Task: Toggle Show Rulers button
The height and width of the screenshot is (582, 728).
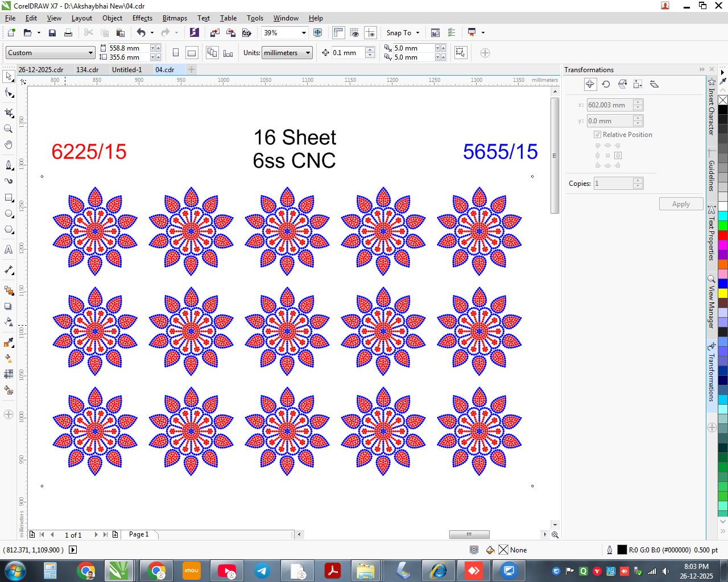Action: point(338,33)
